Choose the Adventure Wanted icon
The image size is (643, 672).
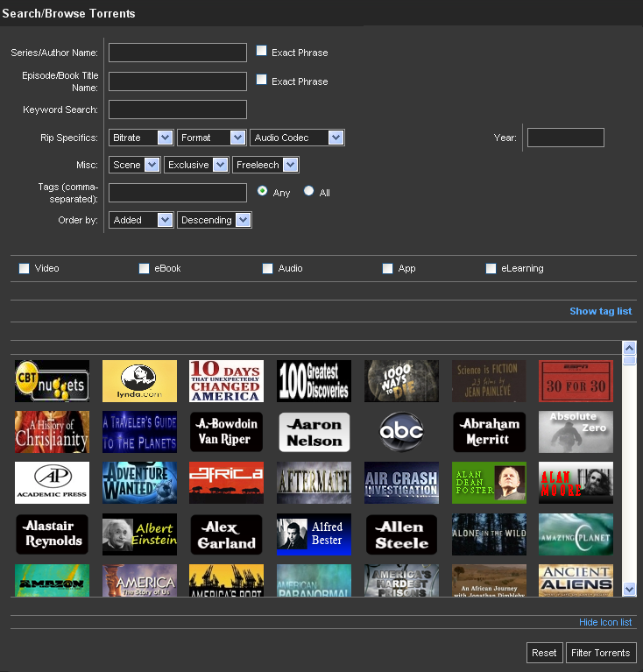139,483
